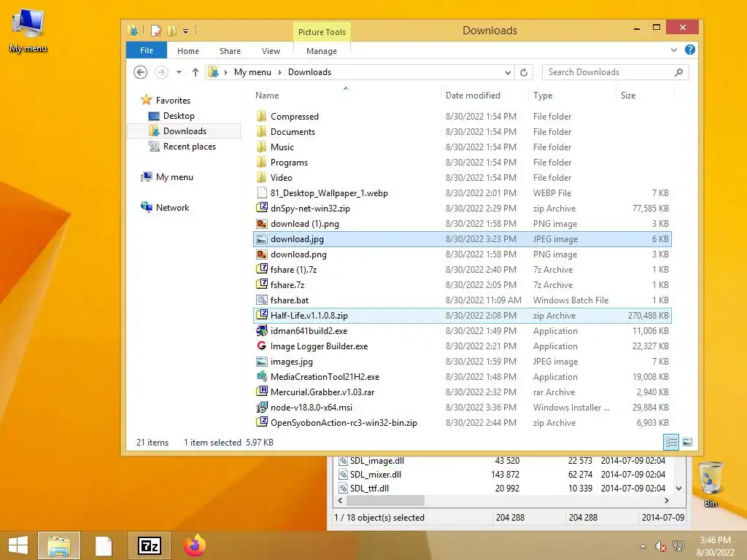Expand the ribbon with the chevron
Viewport: 747px width, 560px height.
pos(673,50)
